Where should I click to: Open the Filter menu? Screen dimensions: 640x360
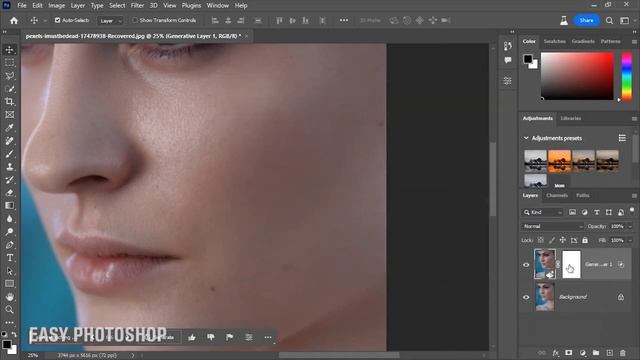pos(137,5)
